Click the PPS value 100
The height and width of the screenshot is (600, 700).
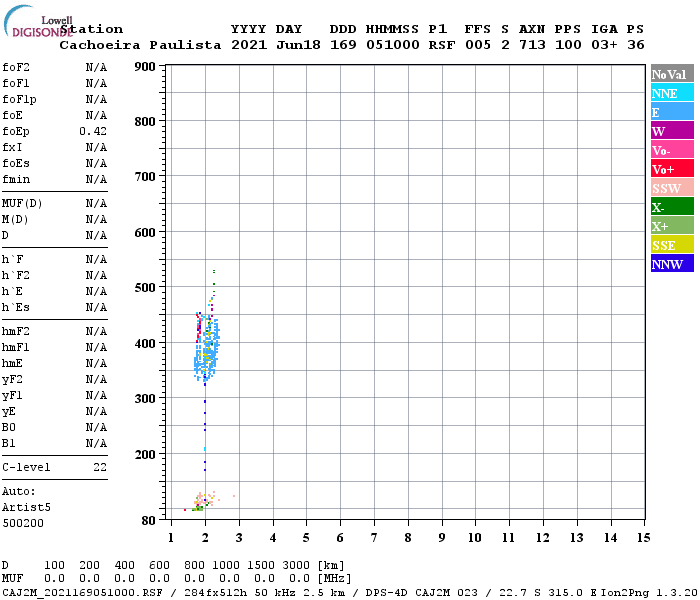pyautogui.click(x=568, y=45)
